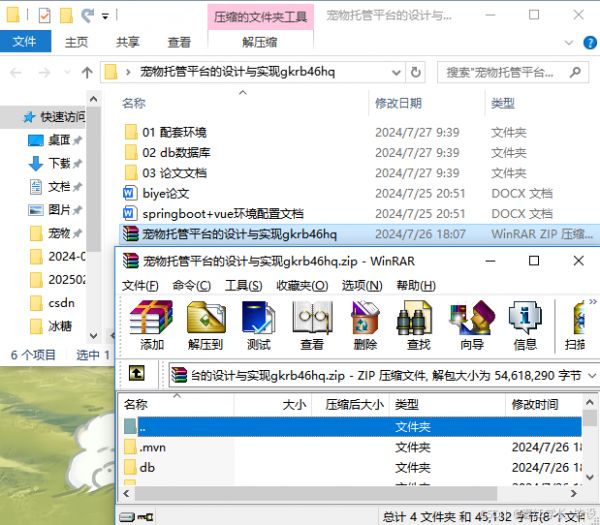Open the WinRAR address path dropdown
Screen dimensions: 600x525
(x=592, y=375)
